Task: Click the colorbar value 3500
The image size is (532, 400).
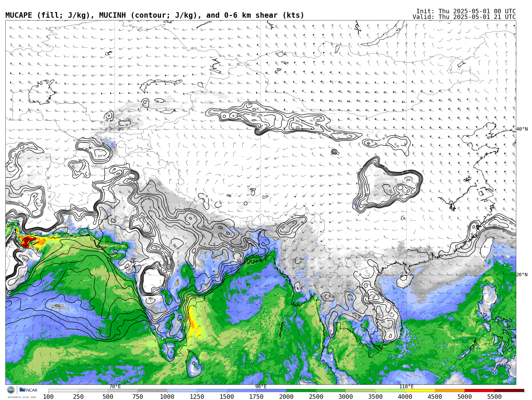Action: pyautogui.click(x=375, y=397)
